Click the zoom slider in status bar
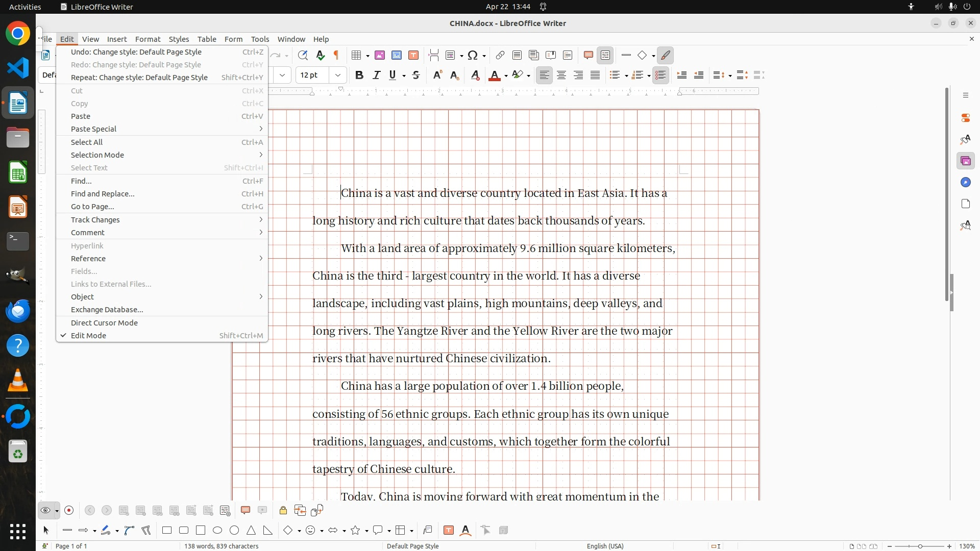This screenshot has height=551, width=980. 920,546
